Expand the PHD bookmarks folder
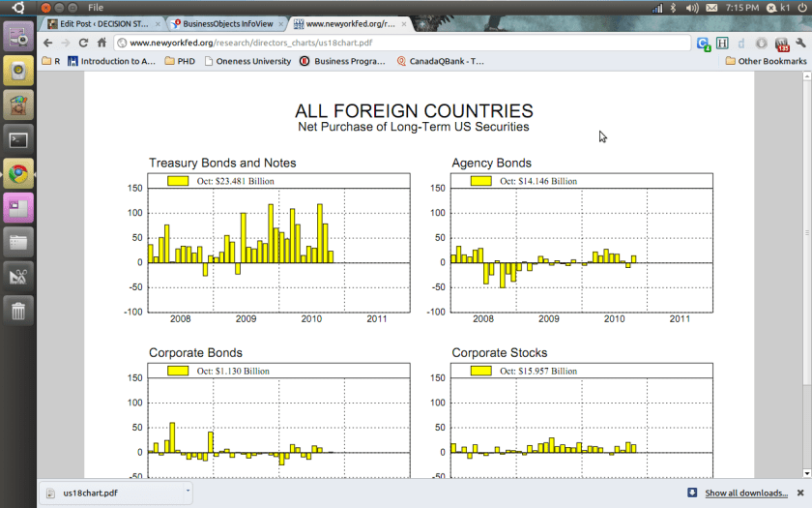The width and height of the screenshot is (812, 508). click(179, 61)
